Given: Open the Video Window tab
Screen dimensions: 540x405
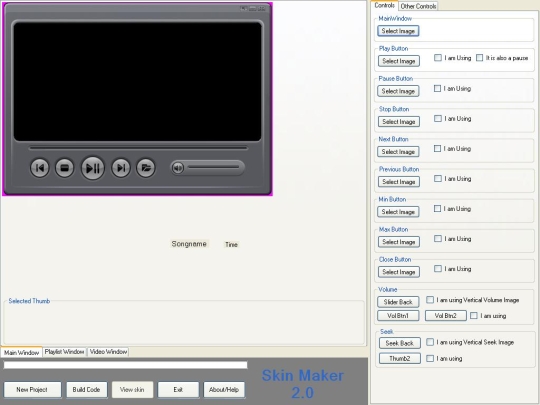Looking at the screenshot, I should [108, 352].
